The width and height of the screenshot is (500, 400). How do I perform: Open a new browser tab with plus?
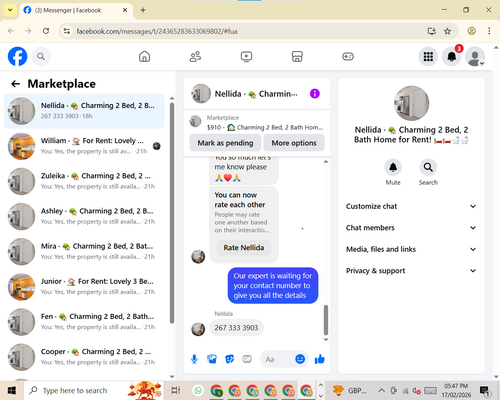click(143, 10)
